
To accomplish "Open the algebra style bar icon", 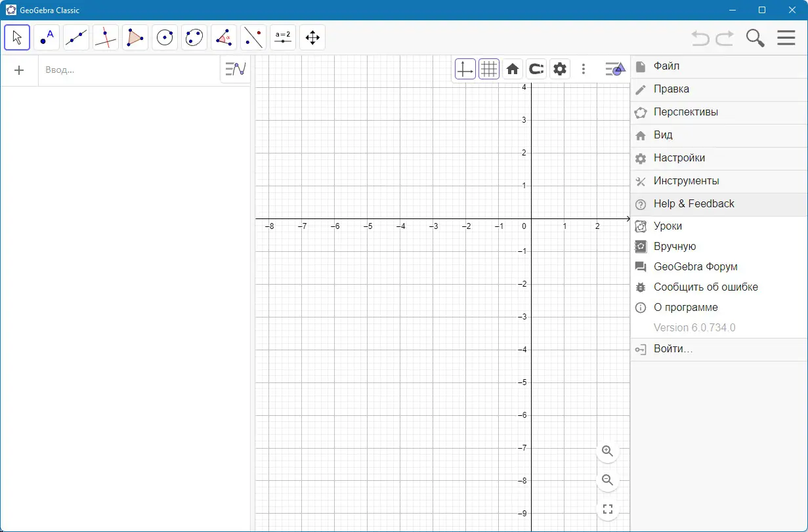I will click(x=235, y=69).
